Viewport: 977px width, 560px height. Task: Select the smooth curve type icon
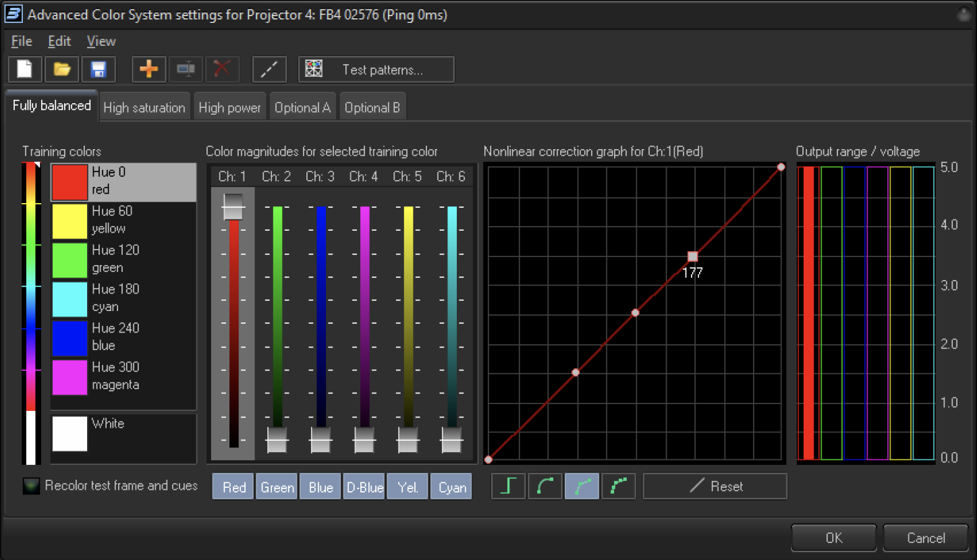point(545,486)
